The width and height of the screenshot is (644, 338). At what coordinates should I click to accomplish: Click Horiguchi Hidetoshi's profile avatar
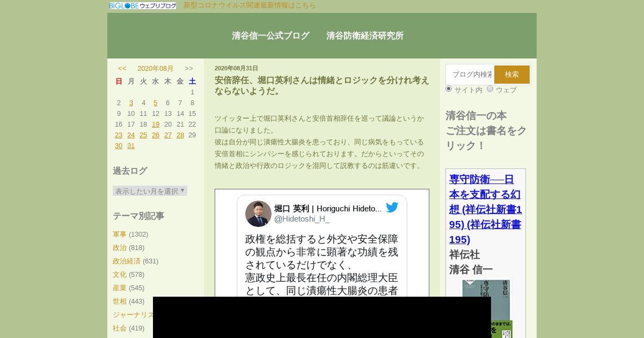pyautogui.click(x=258, y=214)
